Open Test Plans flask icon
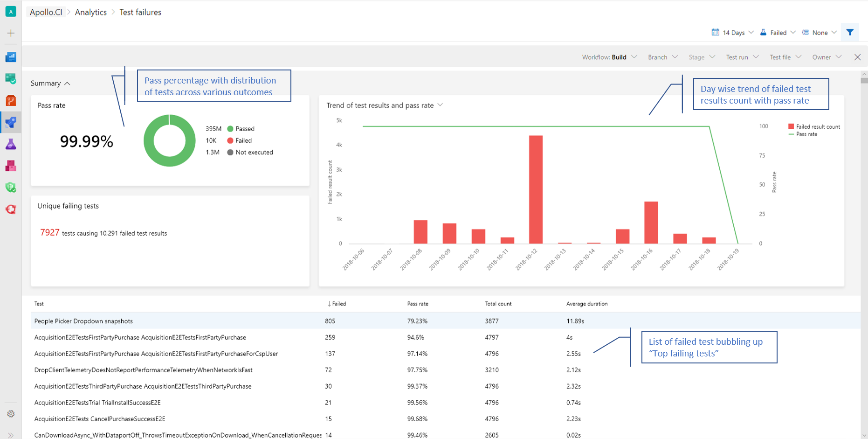 coord(11,144)
